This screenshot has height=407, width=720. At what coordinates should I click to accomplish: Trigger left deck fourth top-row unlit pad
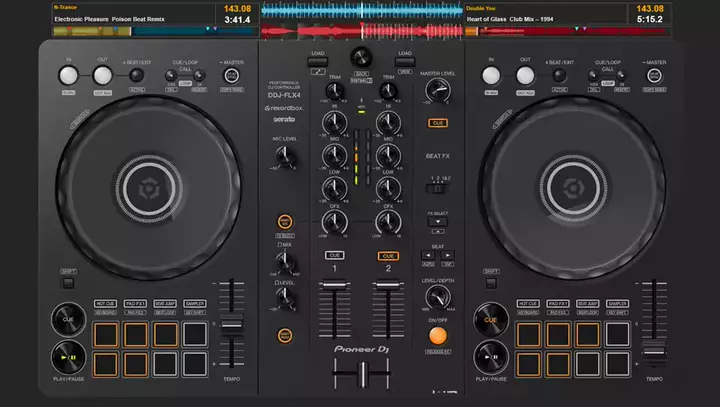coord(195,334)
